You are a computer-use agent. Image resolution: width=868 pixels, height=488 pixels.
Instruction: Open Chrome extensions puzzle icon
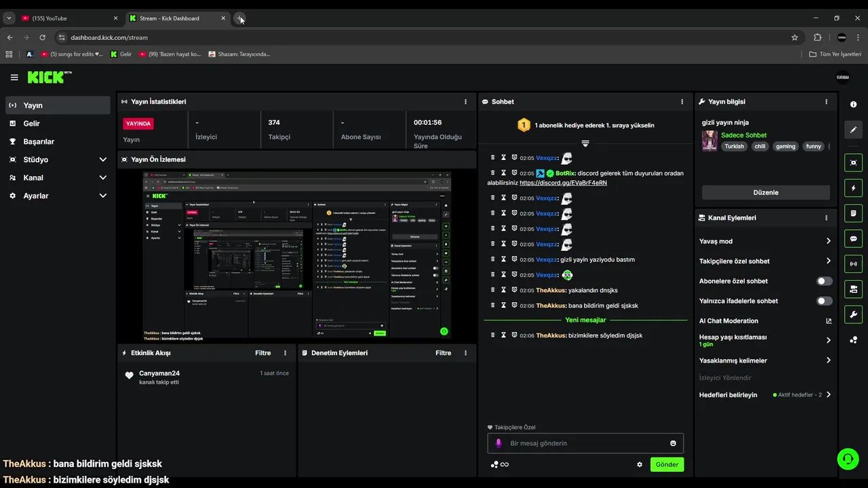pyautogui.click(x=817, y=37)
